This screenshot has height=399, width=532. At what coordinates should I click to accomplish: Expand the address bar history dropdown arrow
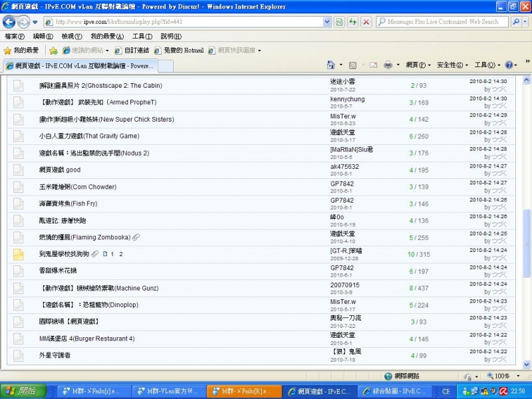(x=327, y=22)
